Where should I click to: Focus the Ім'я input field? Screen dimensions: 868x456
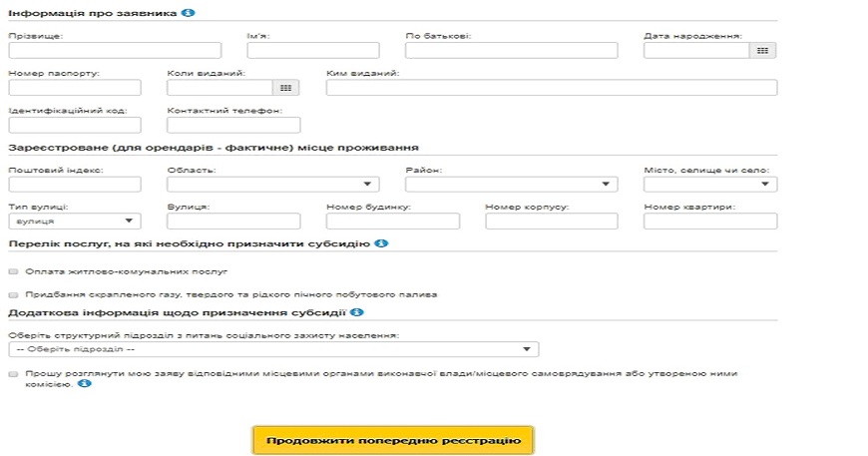313,50
